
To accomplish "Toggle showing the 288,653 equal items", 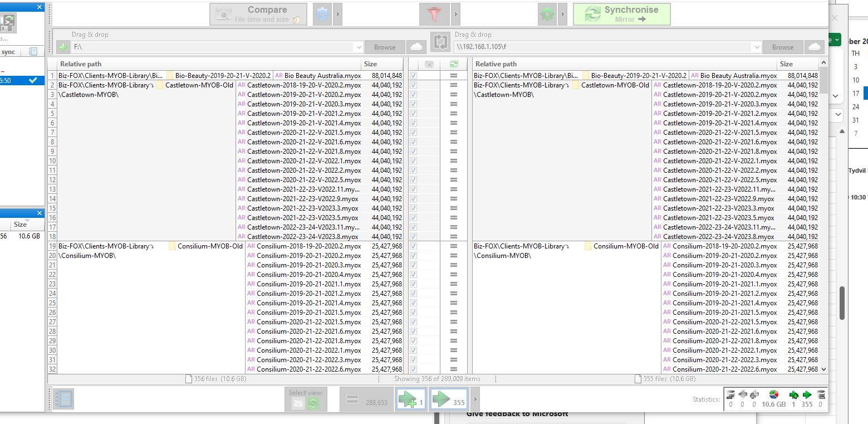I will pyautogui.click(x=365, y=399).
